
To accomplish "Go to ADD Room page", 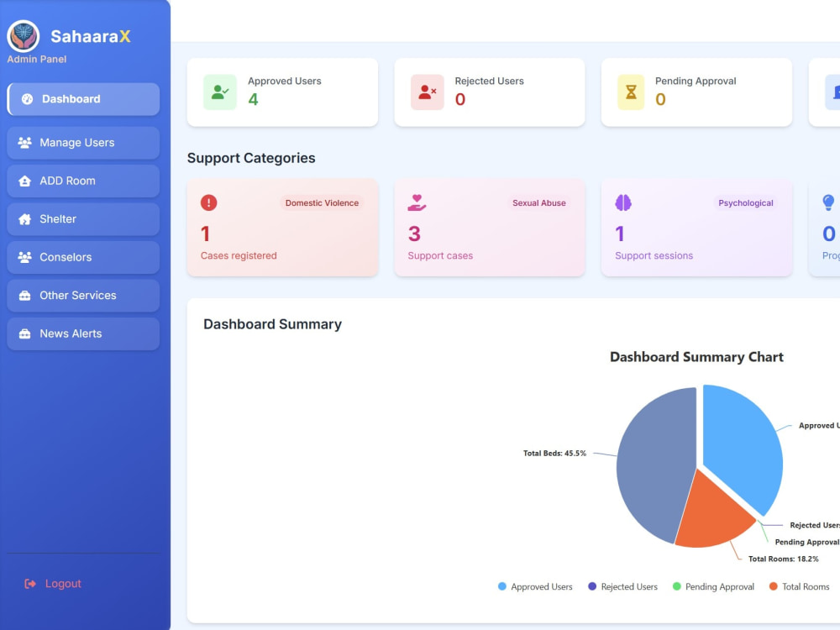I will click(x=83, y=181).
